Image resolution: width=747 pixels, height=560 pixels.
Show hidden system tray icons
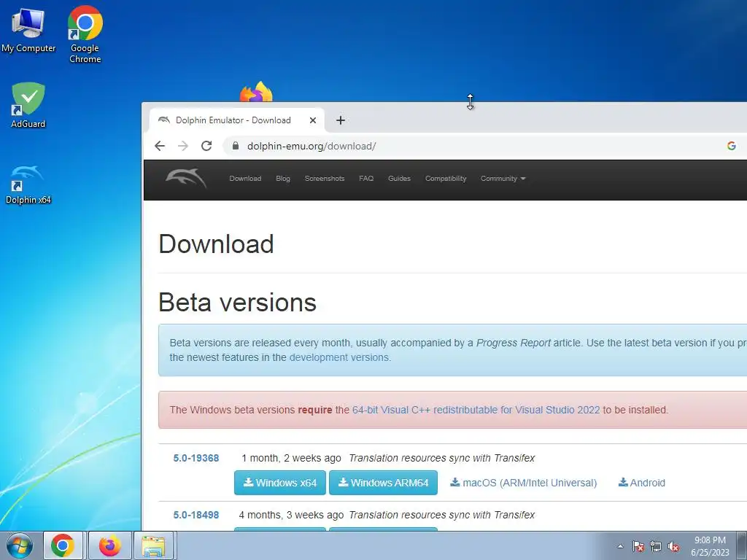[620, 546]
